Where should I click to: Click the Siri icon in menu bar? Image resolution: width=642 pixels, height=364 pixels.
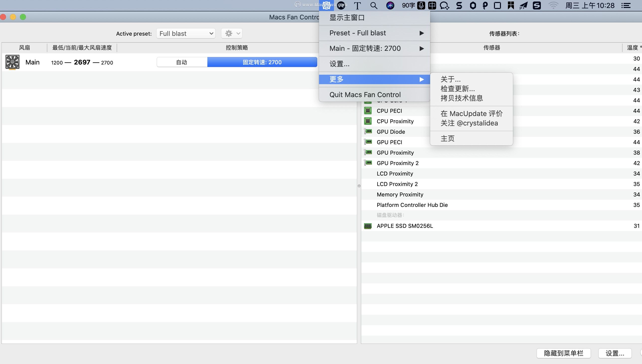pos(390,5)
